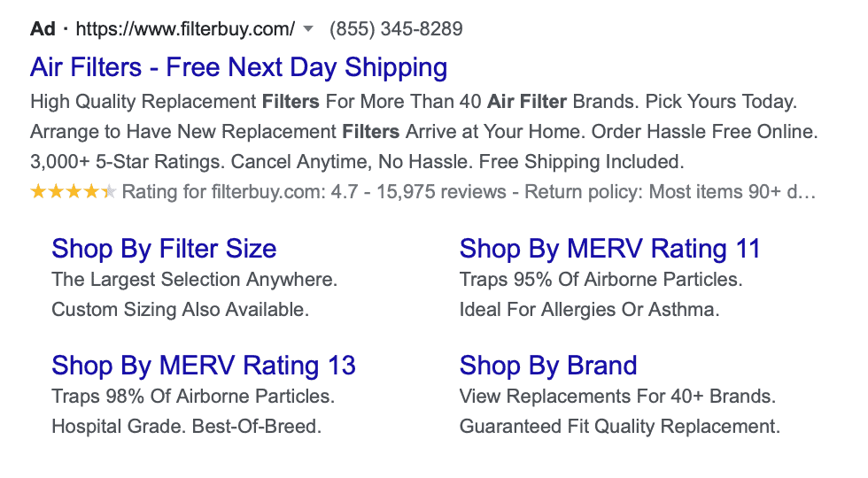Click the View Replacements For 40+ Brands text
This screenshot has width=868, height=478.
pos(618,397)
